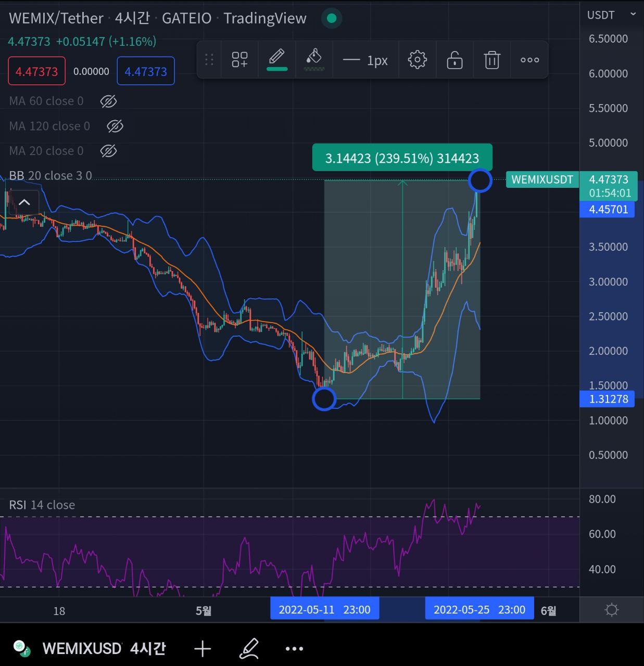Screen dimensions: 644x666
Task: Open more options three-dot menu in toolbar
Action: click(529, 60)
